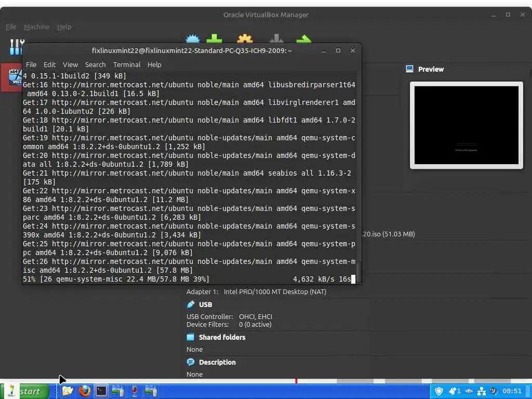532x399 pixels.
Task: Click 'None' under Shared folders
Action: [194, 349]
